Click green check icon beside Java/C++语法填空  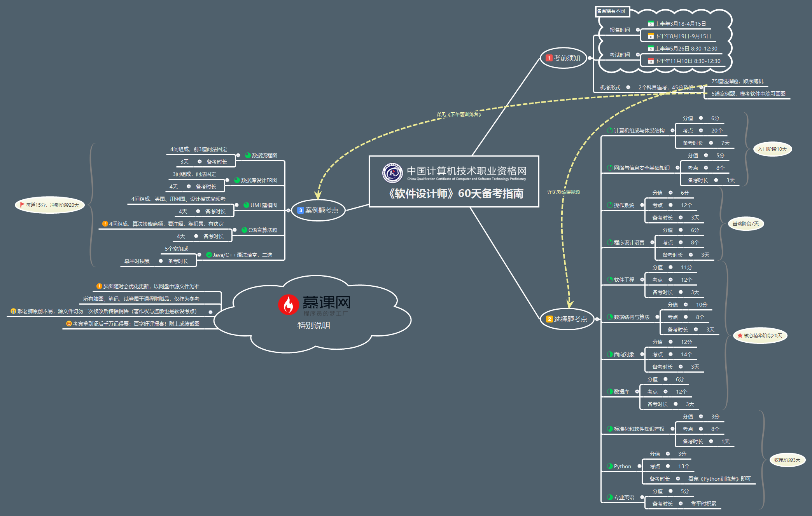209,255
